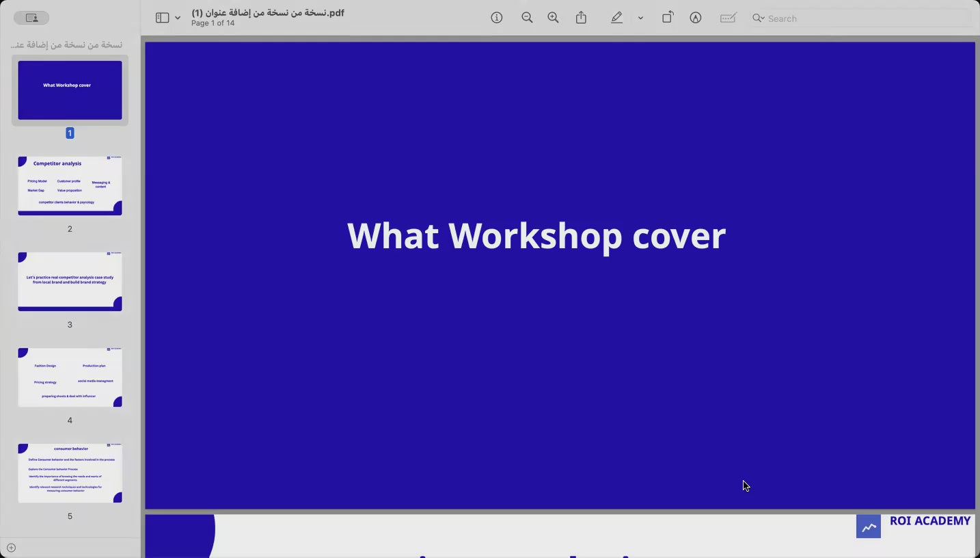Rotate the page with the rotate icon
This screenshot has width=980, height=558.
pos(668,18)
